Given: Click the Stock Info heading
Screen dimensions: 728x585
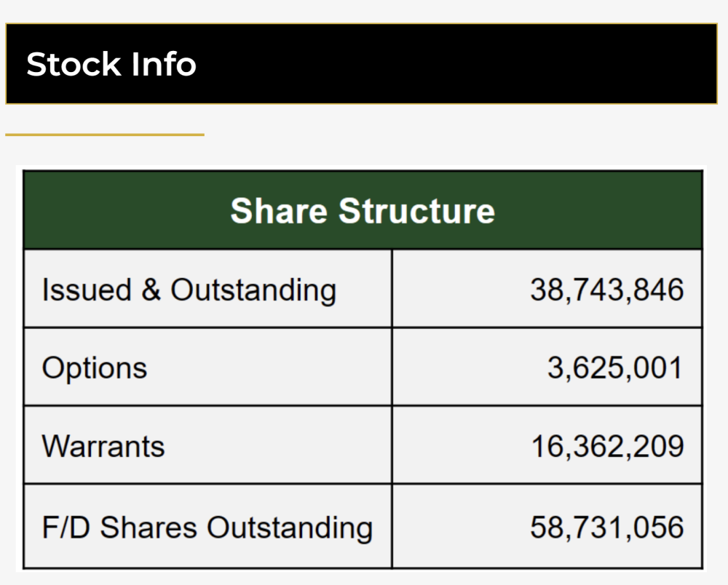Looking at the screenshot, I should coord(111,64).
